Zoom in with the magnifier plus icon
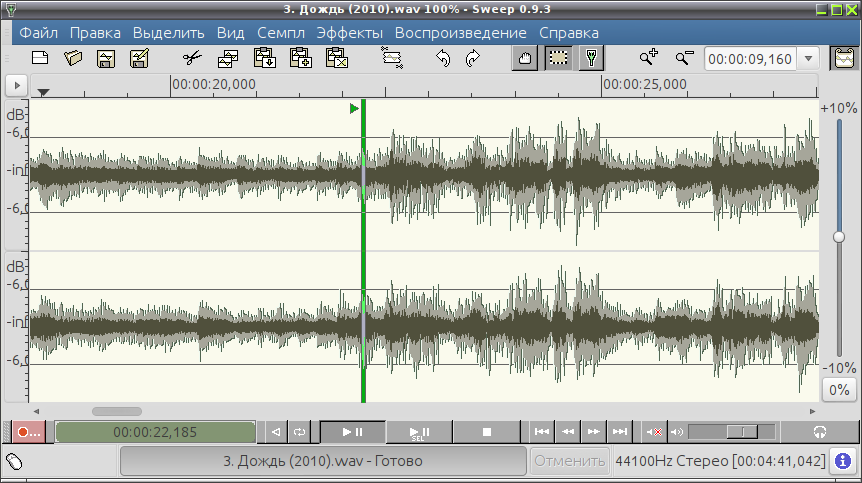862x483 pixels. [649, 57]
